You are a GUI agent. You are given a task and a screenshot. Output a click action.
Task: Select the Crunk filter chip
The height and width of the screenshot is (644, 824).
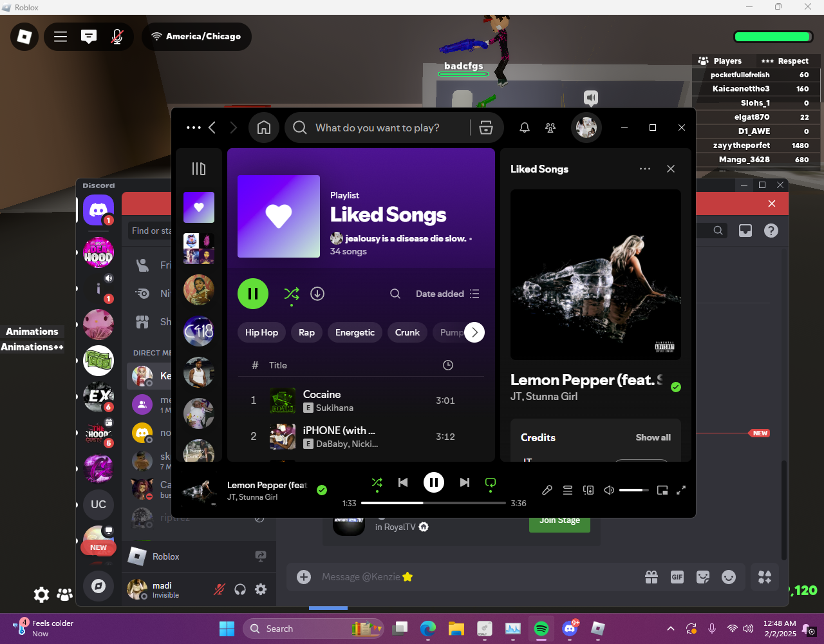[407, 332]
